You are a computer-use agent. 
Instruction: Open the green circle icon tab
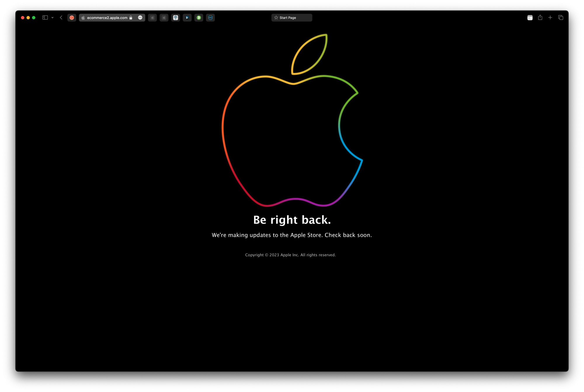click(199, 18)
